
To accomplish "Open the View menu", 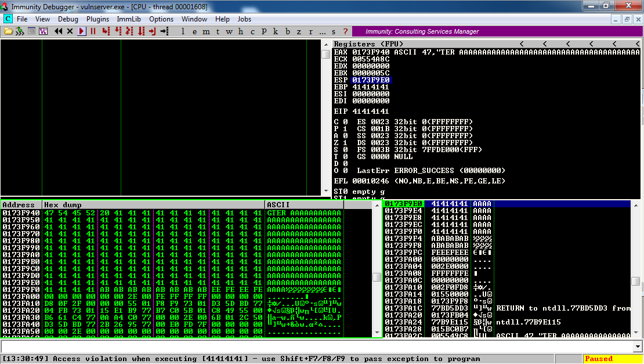I will [x=42, y=19].
